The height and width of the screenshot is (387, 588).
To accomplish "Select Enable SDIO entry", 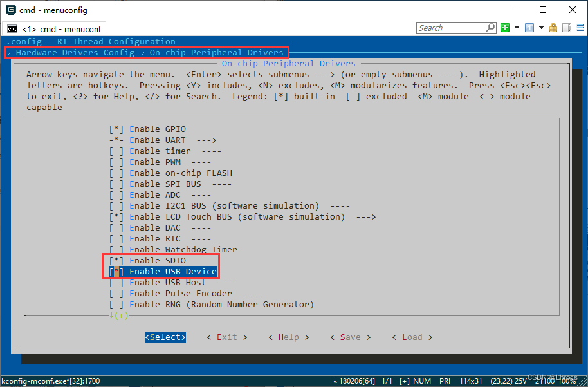I will (x=147, y=261).
